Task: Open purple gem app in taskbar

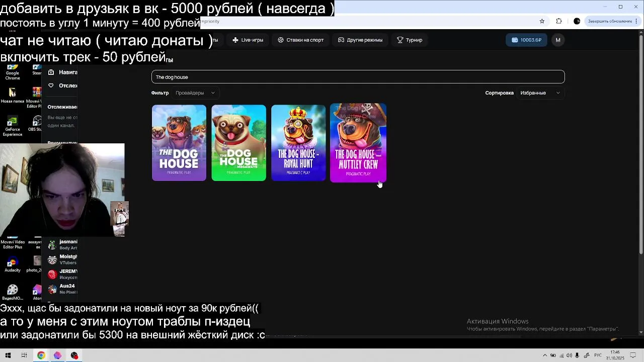Action: [57, 355]
